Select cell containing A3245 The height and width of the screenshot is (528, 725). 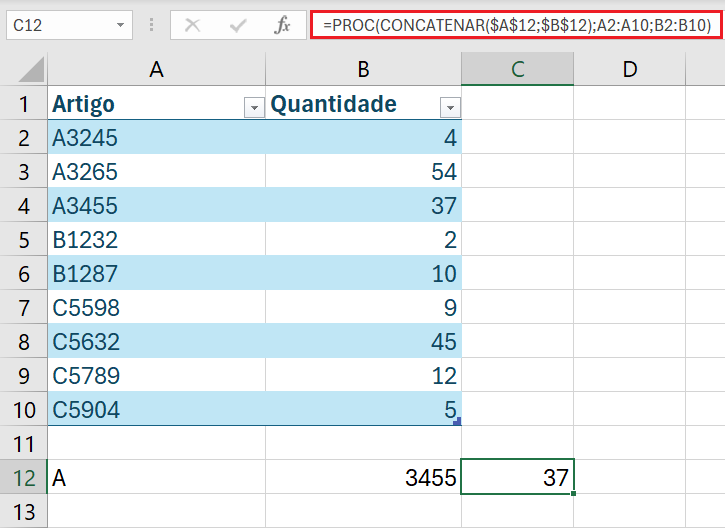[156, 137]
